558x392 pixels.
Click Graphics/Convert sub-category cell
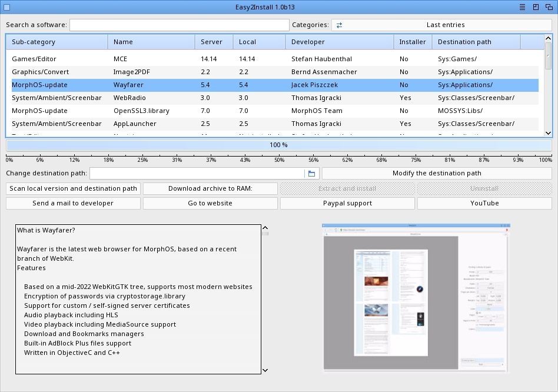point(41,72)
